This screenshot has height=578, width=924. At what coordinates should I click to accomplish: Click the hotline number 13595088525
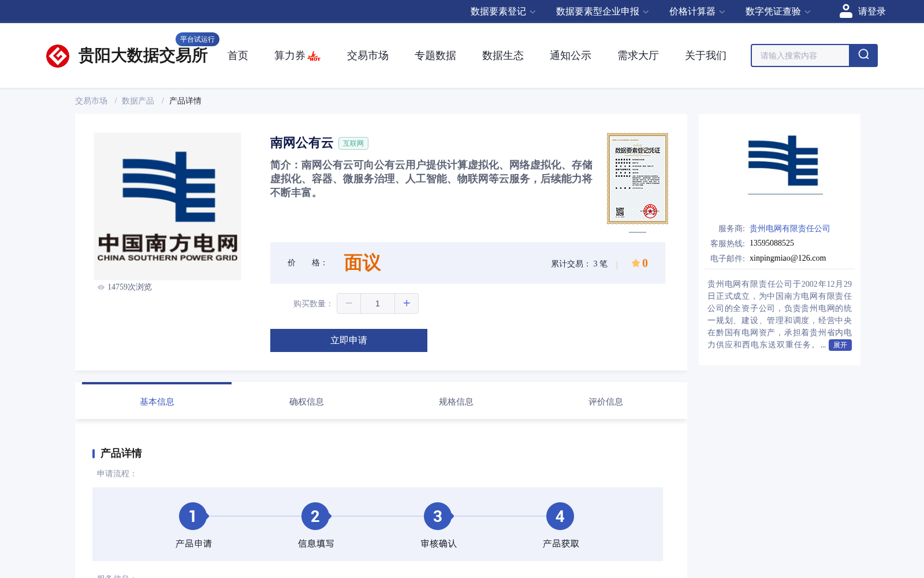tap(772, 243)
